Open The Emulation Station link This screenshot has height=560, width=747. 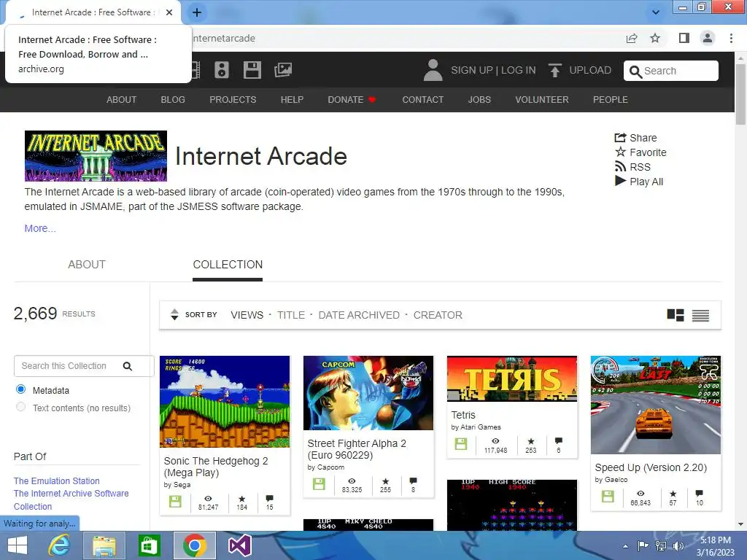click(57, 481)
